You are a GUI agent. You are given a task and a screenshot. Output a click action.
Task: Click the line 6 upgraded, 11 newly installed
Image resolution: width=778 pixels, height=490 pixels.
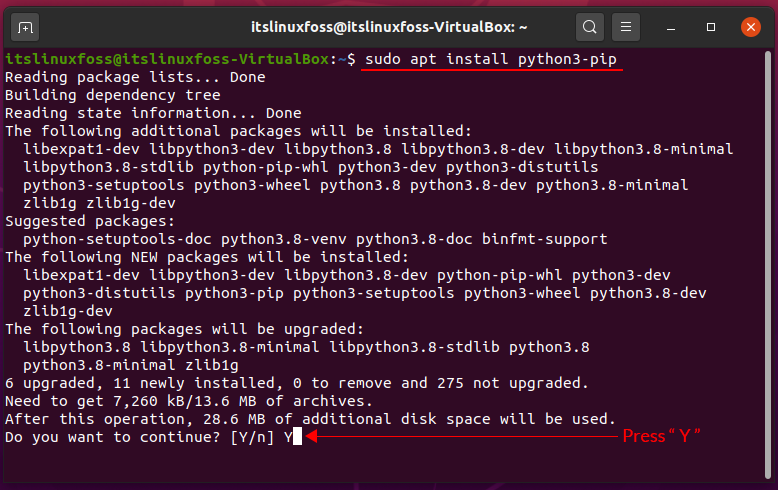pos(297,383)
